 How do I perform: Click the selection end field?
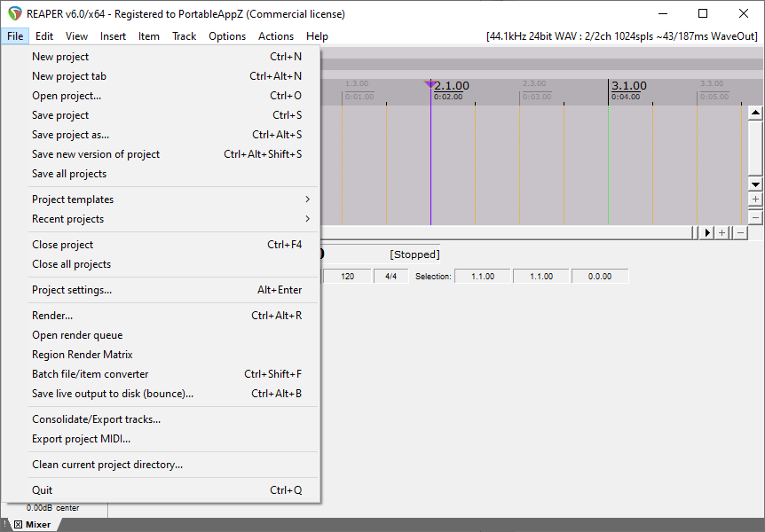point(541,277)
